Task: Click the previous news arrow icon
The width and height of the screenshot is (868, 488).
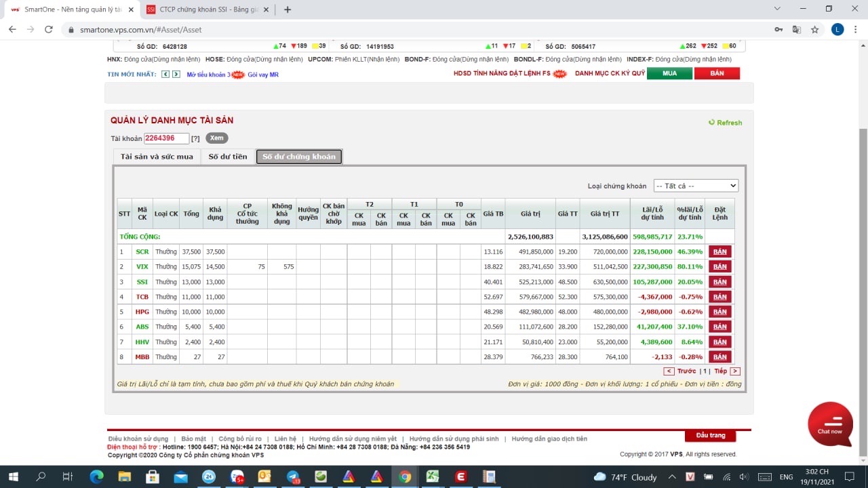Action: [165, 75]
